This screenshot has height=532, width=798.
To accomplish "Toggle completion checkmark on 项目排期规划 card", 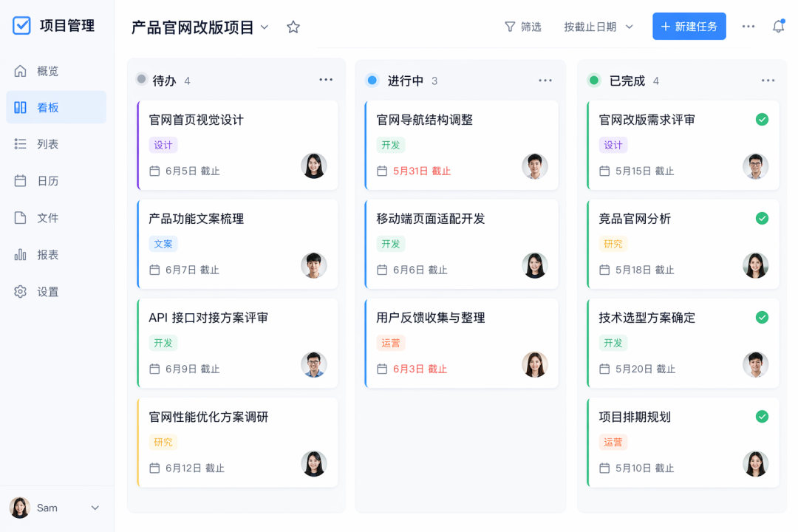I will click(x=761, y=417).
